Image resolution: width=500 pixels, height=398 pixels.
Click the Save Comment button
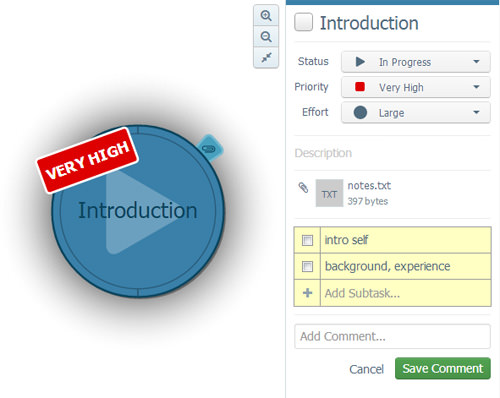click(443, 368)
